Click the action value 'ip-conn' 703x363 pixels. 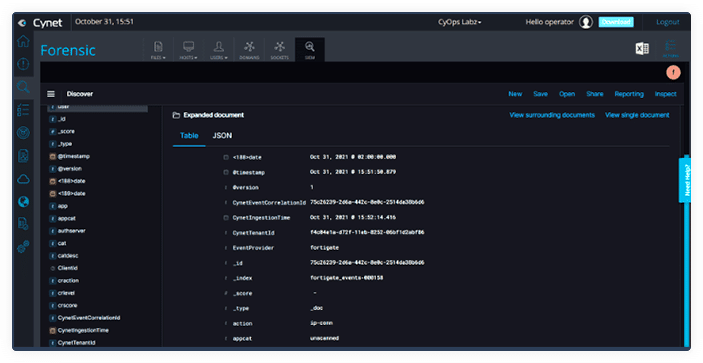point(321,323)
